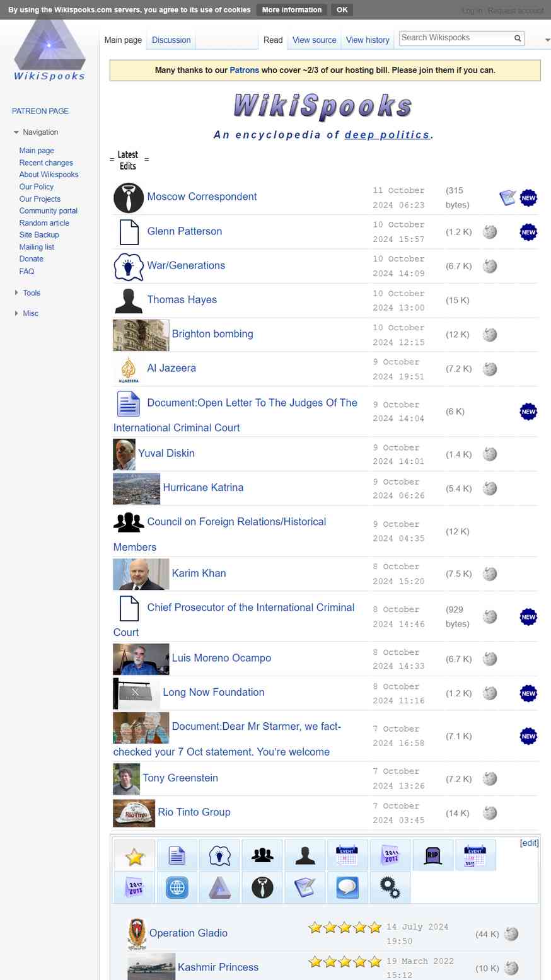Open the PATREON PAGE sidebar link
Image resolution: width=551 pixels, height=980 pixels.
click(40, 111)
